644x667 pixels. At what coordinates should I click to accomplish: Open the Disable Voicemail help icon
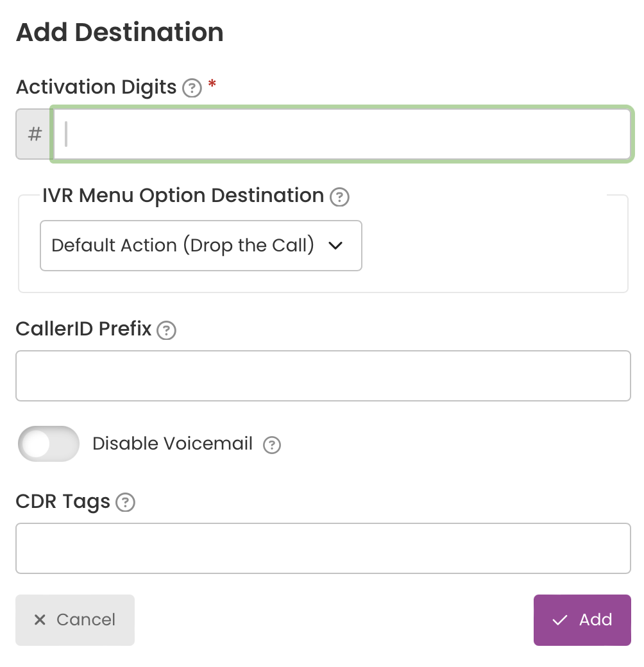click(x=272, y=445)
